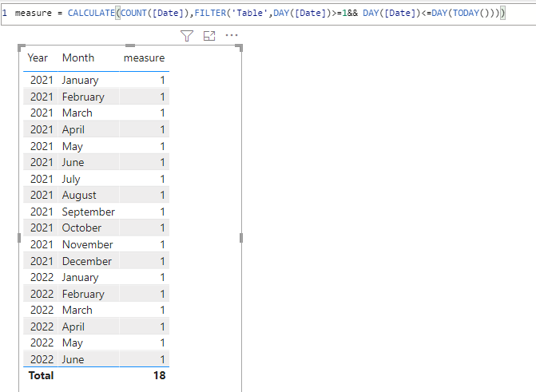Select the 2021 February month cell
Viewport: 536px width, 392px height.
click(x=83, y=97)
